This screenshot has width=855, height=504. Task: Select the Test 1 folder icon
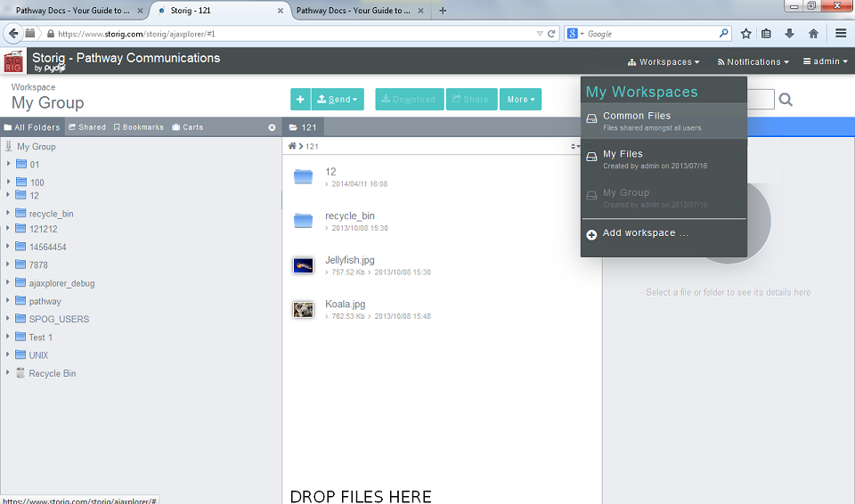[x=20, y=336]
